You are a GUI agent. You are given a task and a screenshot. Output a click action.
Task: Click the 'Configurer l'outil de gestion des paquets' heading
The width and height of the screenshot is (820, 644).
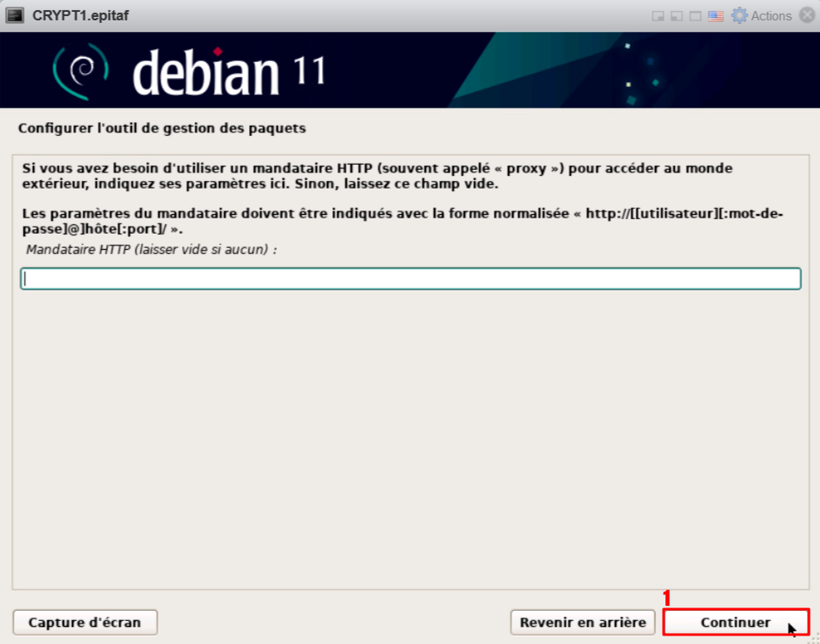coord(161,129)
